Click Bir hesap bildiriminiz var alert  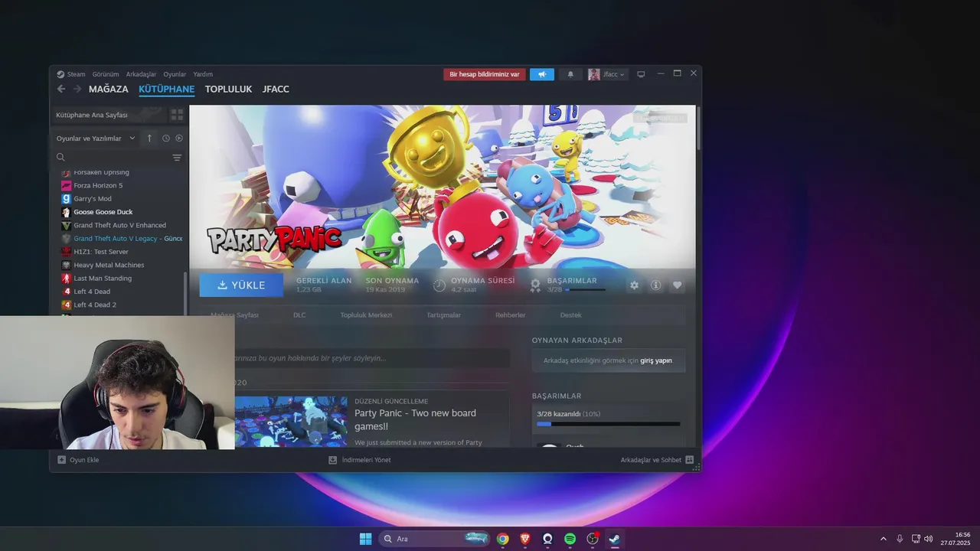pyautogui.click(x=485, y=74)
